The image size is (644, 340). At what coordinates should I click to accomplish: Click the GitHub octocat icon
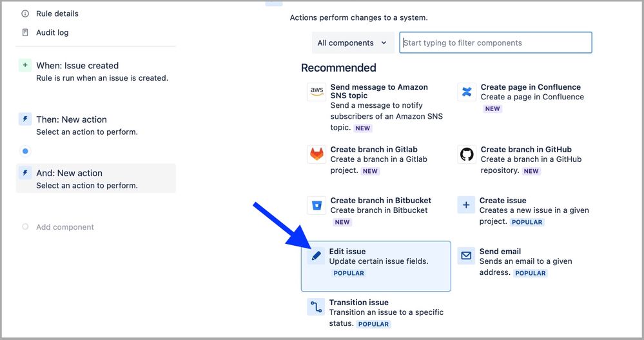click(x=467, y=154)
